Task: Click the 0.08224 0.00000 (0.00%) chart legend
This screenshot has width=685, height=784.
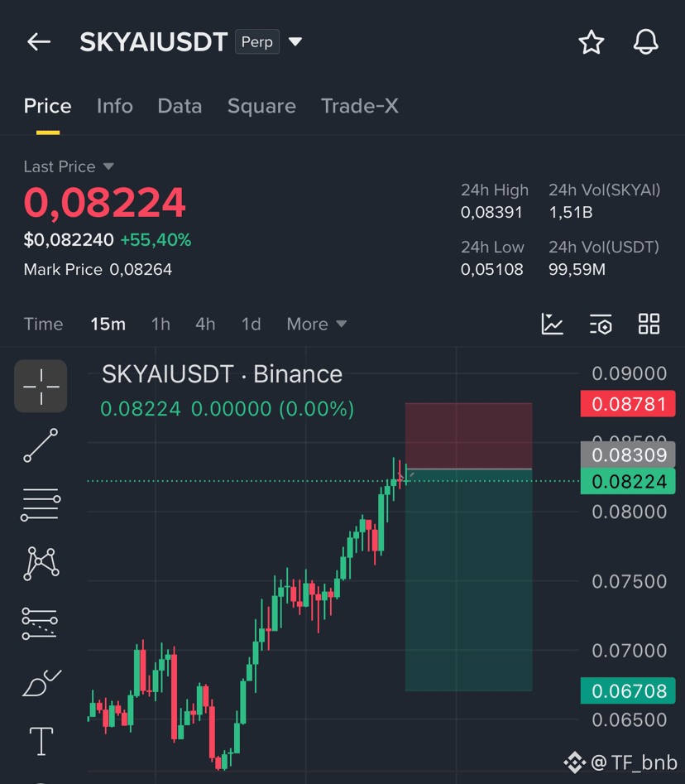Action: tap(228, 409)
